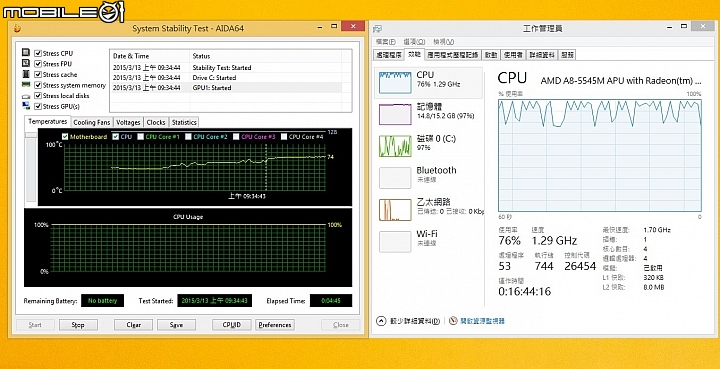Viewport: 720px width, 369px height.
Task: Click the AIDA64 flame icon in title bar
Action: [17, 28]
